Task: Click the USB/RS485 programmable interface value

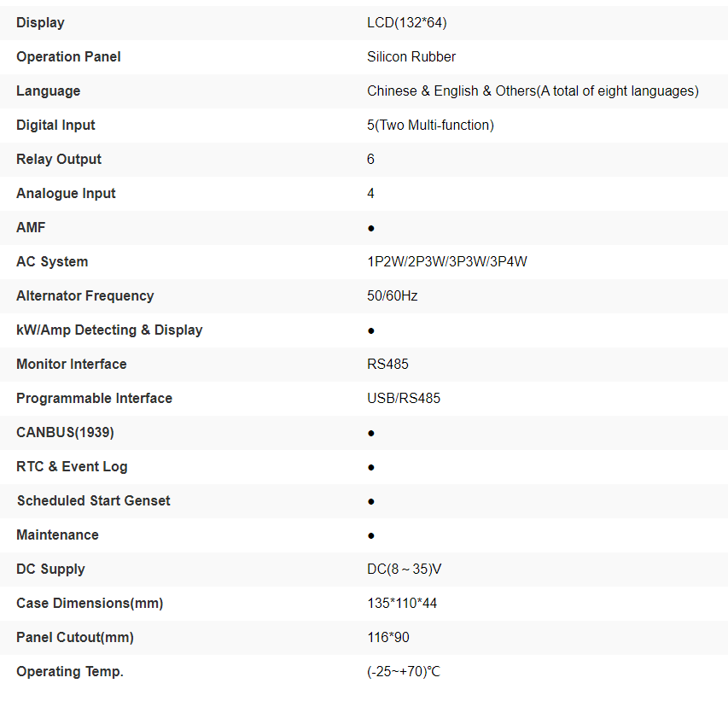Action: [404, 398]
